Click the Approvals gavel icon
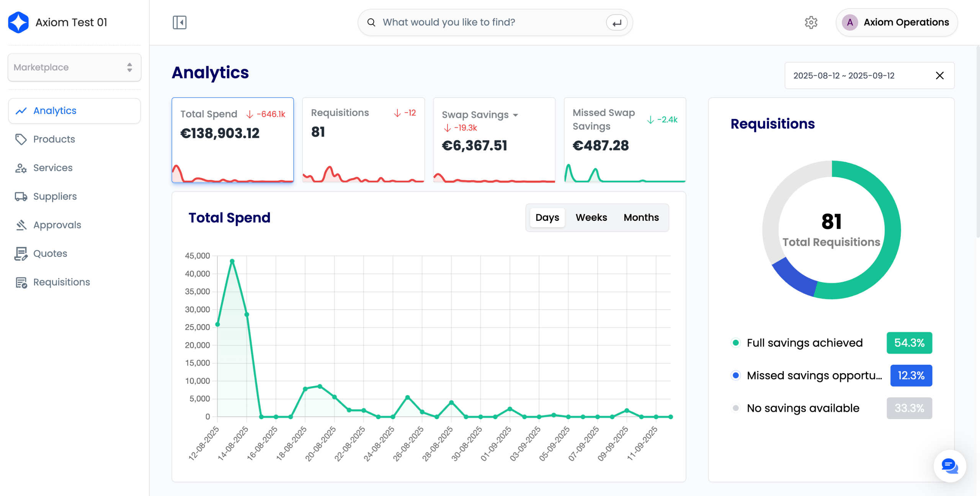 click(x=21, y=225)
